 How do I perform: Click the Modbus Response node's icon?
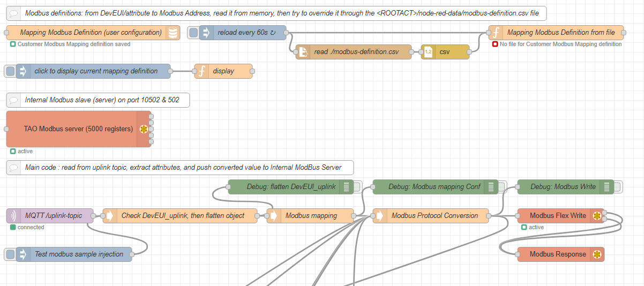click(x=597, y=254)
